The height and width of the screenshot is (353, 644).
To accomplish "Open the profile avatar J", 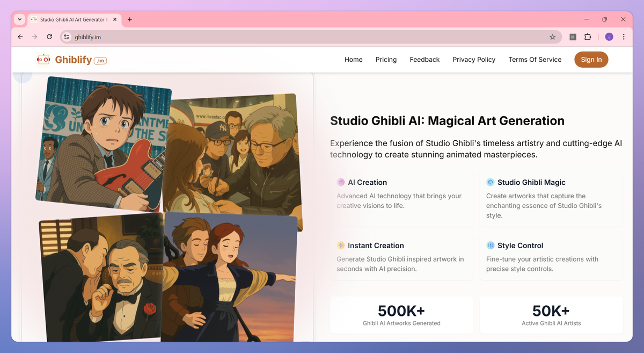I will [609, 37].
